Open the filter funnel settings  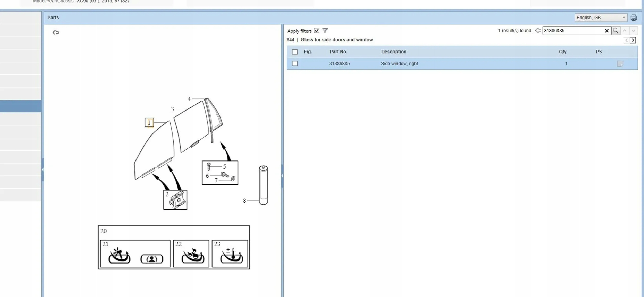(325, 31)
